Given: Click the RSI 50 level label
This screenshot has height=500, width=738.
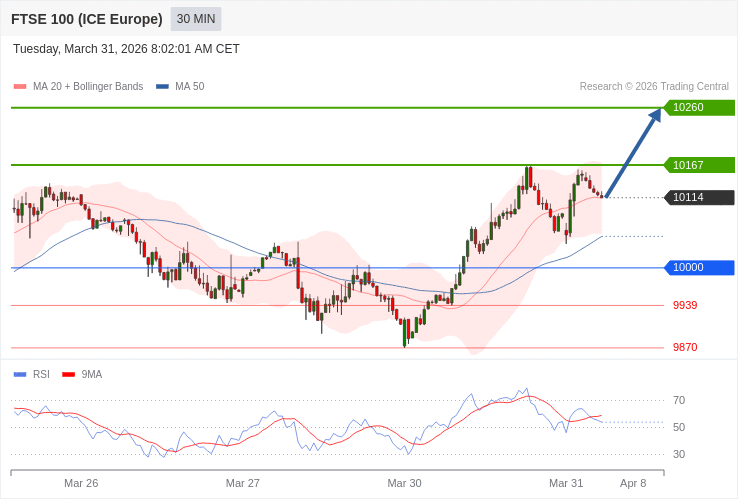Looking at the screenshot, I should [679, 427].
